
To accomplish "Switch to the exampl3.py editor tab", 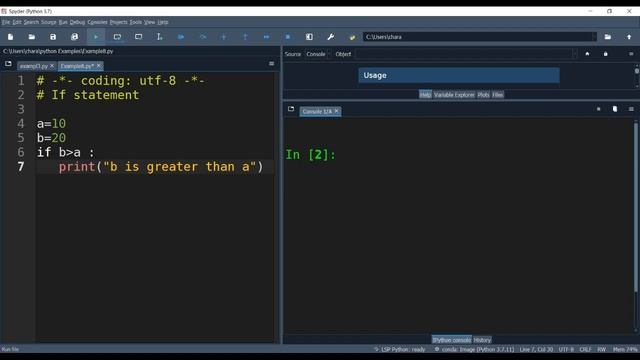I will 33,66.
